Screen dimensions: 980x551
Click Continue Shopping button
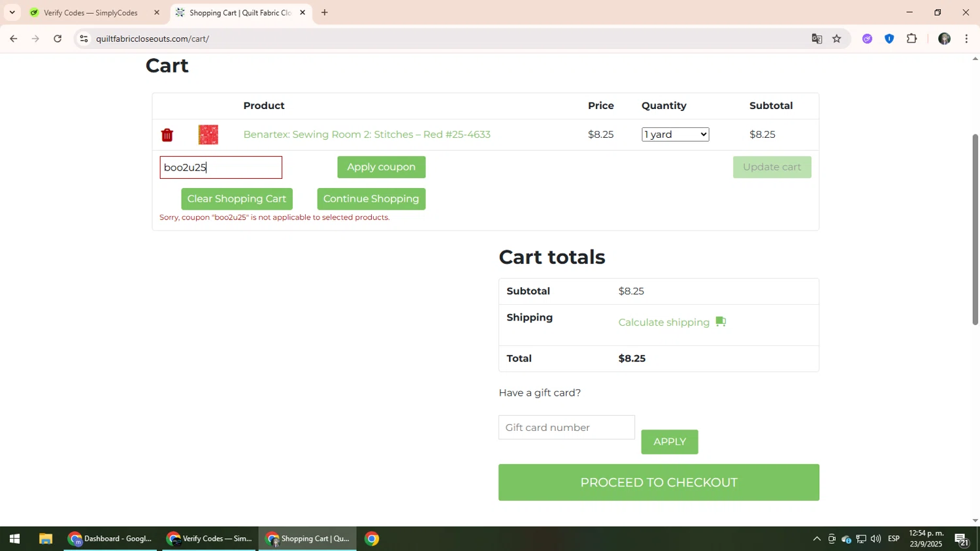[371, 199]
